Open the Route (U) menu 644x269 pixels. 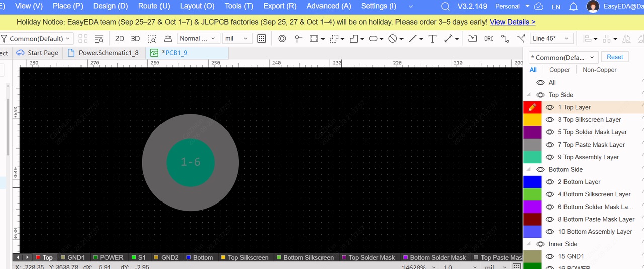[154, 6]
